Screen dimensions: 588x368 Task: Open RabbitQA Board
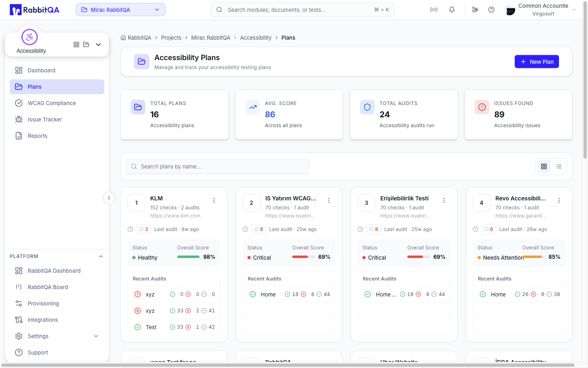[x=57, y=287]
